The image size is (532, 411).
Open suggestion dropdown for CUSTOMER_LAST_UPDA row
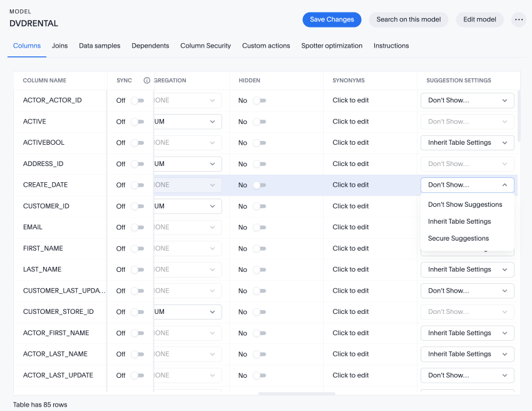point(467,291)
